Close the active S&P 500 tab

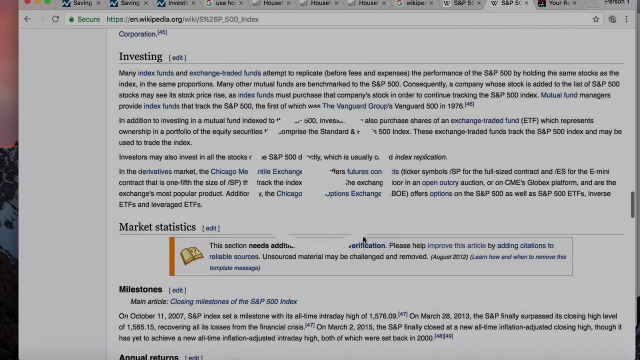[527, 3]
